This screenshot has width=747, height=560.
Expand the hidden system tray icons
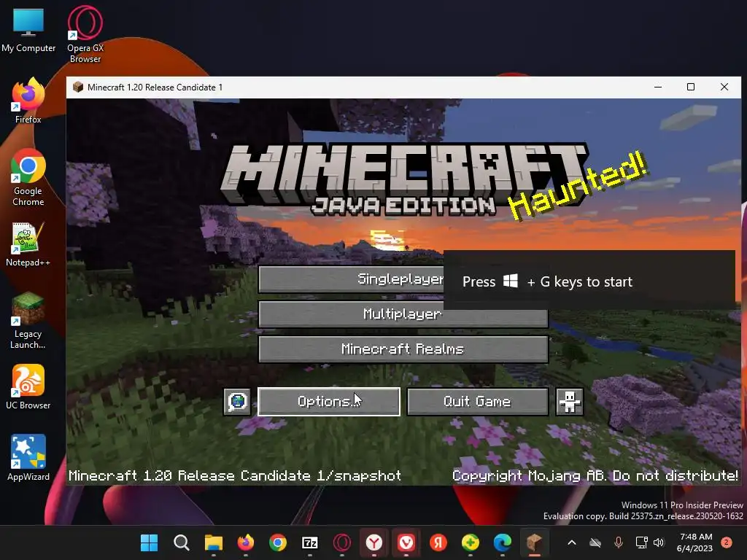(572, 542)
